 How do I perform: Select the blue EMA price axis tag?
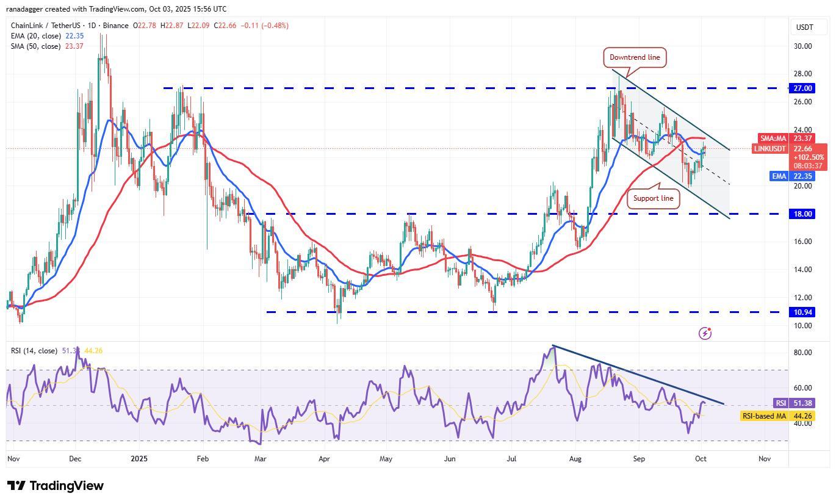(779, 176)
